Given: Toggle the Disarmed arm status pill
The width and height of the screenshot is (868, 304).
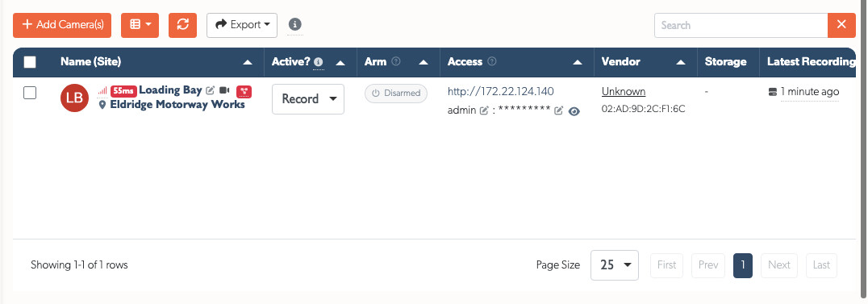Looking at the screenshot, I should point(396,94).
